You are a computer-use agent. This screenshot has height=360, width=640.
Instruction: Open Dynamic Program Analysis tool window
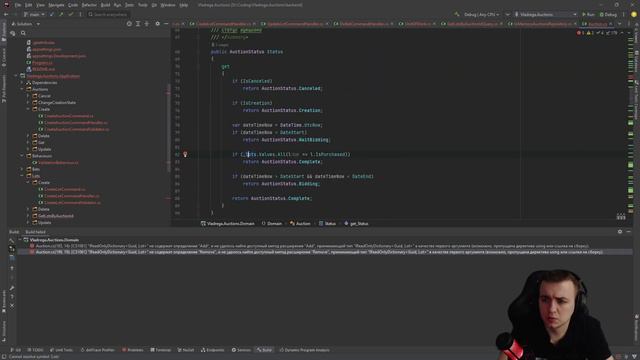pyautogui.click(x=304, y=350)
